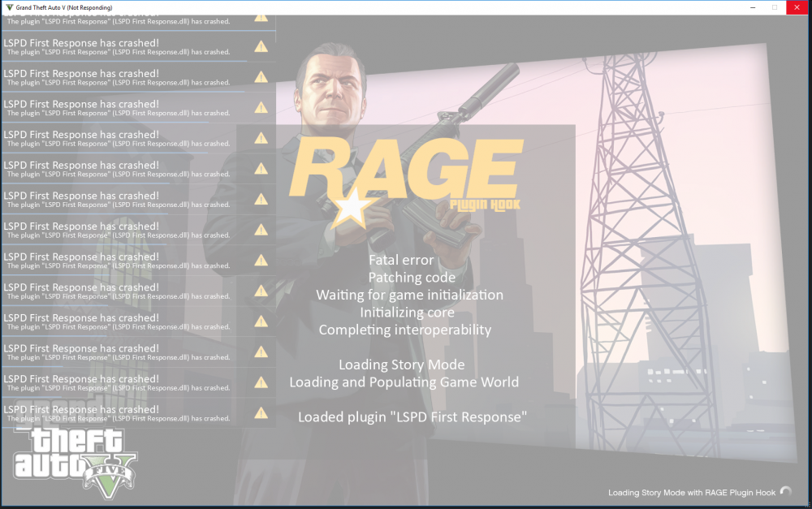Click the warning icon next to the fifth crash entry
Image resolution: width=812 pixels, height=509 pixels.
(261, 138)
